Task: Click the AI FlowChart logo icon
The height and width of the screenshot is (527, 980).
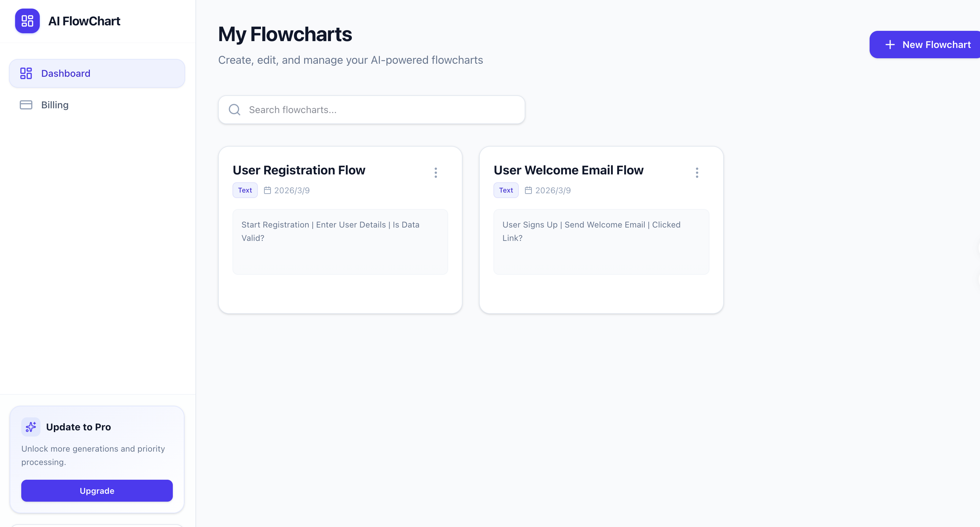Action: 27,21
